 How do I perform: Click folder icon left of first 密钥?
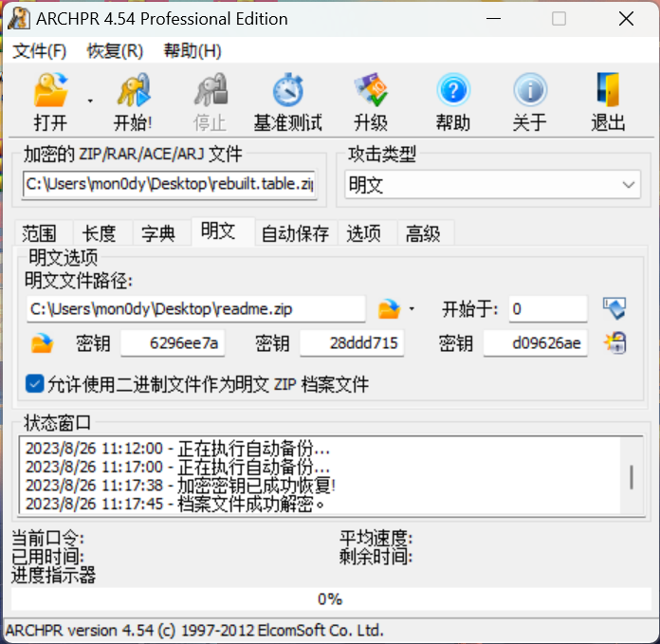point(42,343)
